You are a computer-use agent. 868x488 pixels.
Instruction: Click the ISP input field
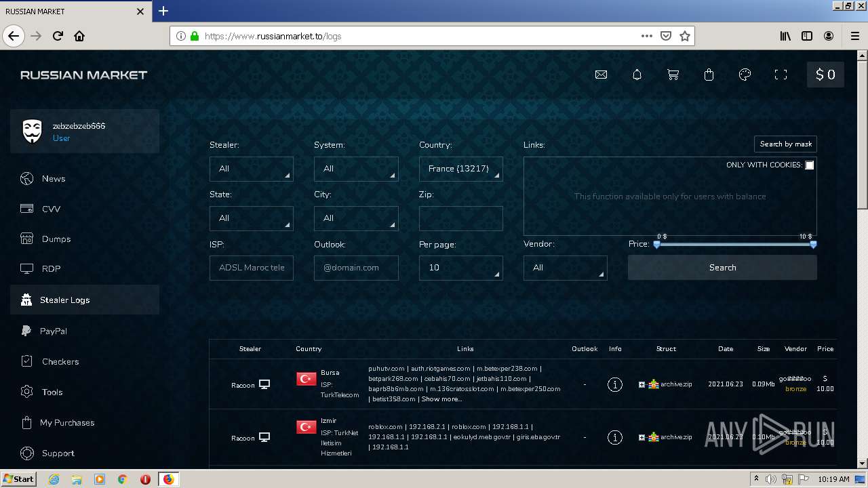pos(252,268)
